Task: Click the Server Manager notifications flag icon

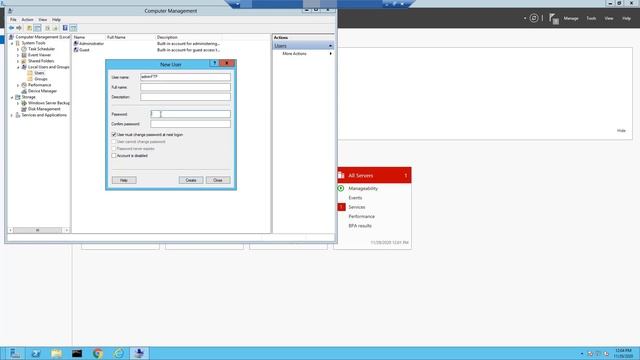Action: coord(553,18)
